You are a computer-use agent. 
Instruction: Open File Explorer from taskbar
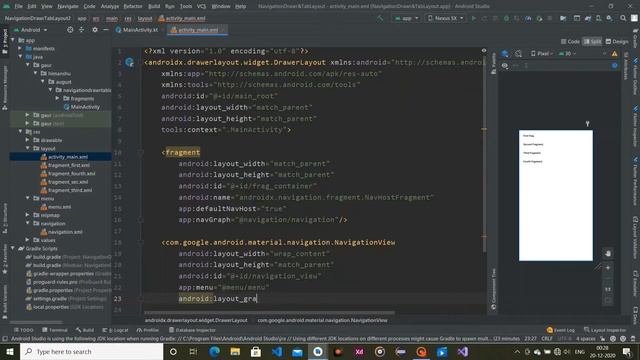click(x=235, y=351)
